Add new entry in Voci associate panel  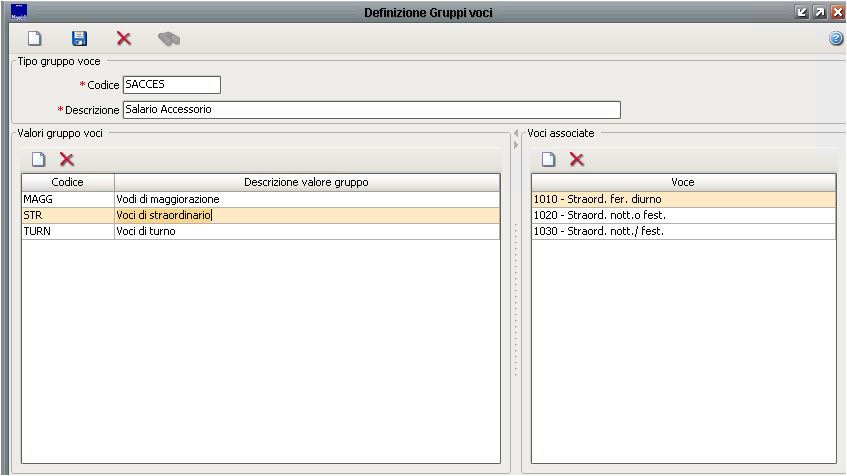[548, 159]
